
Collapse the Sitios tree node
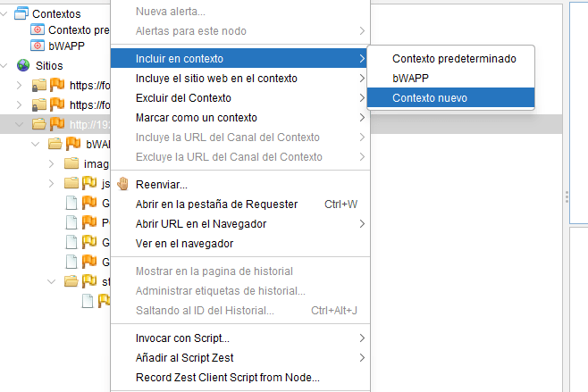click(7, 65)
